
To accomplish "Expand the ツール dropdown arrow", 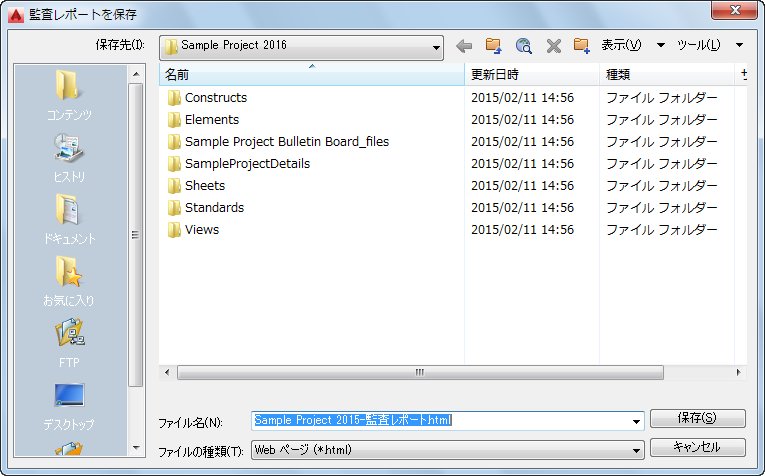I will (x=740, y=45).
